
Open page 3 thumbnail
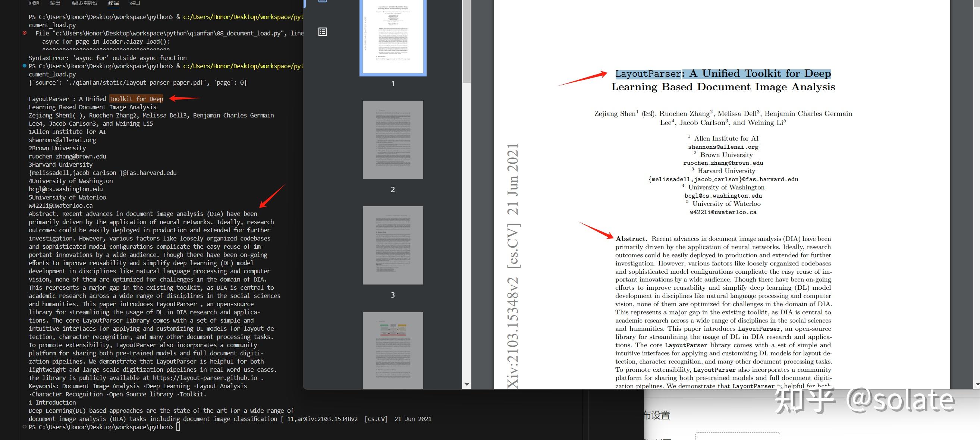pos(393,245)
